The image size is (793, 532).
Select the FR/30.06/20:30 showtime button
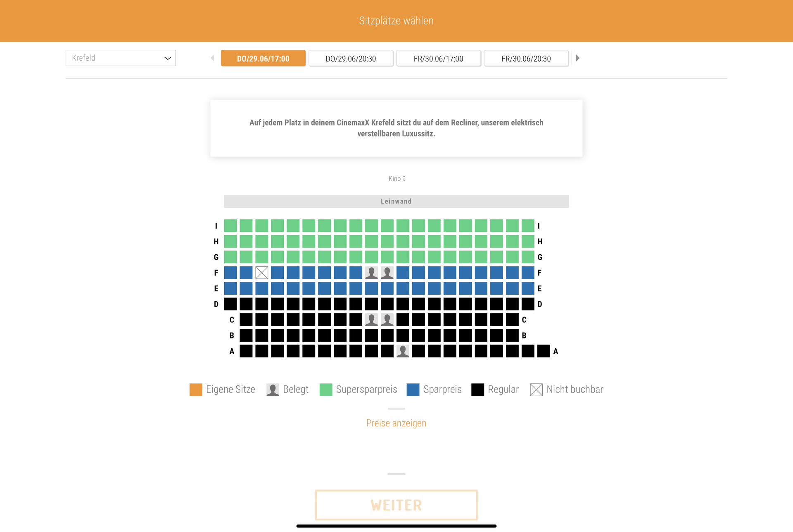pyautogui.click(x=526, y=59)
